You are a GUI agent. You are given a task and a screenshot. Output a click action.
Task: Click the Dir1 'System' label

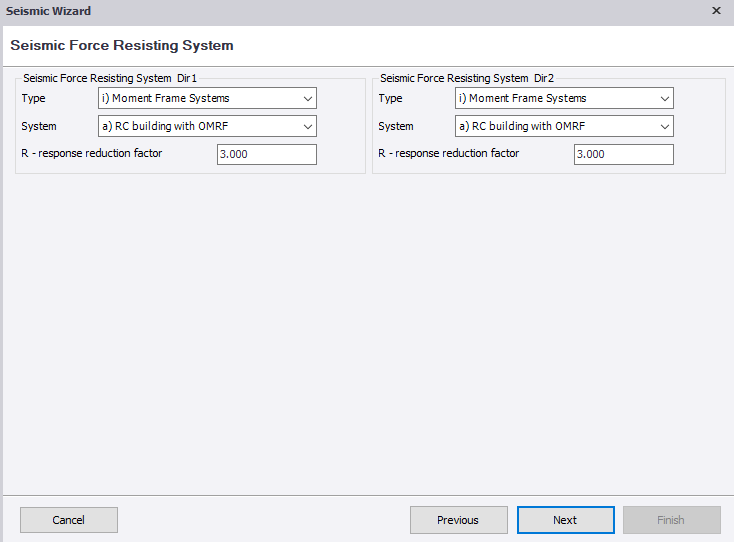[39, 126]
